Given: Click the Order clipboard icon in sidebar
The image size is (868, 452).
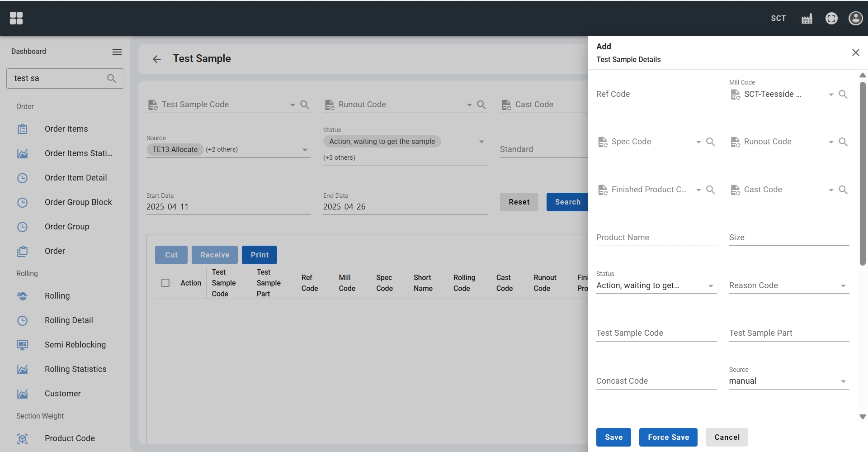Looking at the screenshot, I should [x=22, y=251].
